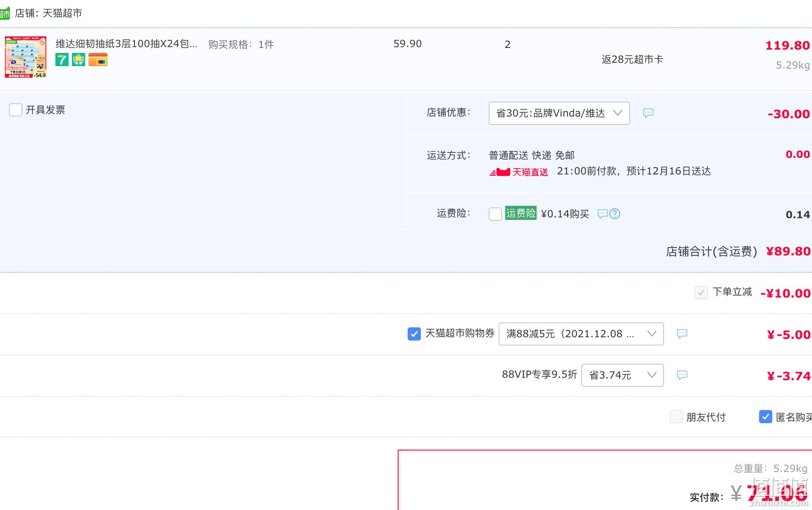
Task: Open 店铺优惠 dropdown 省30元:品牌Vinda/维达
Action: click(559, 113)
